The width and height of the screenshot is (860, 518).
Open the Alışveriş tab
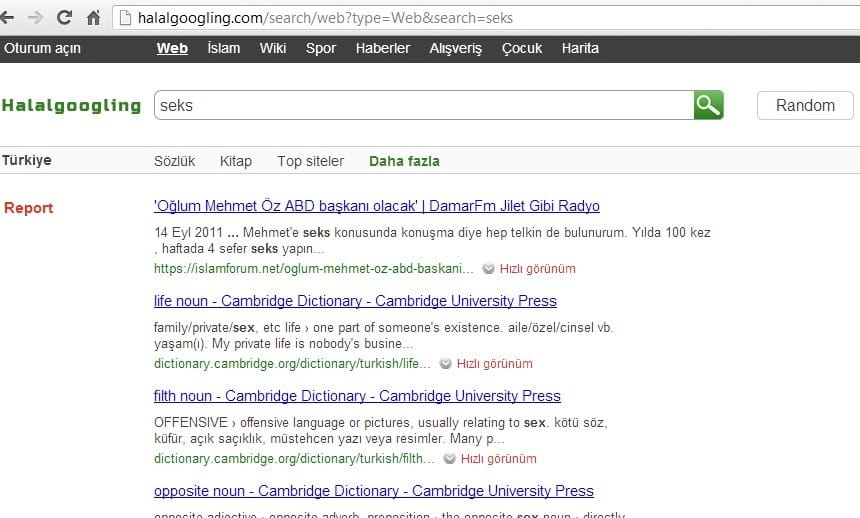pyautogui.click(x=455, y=48)
